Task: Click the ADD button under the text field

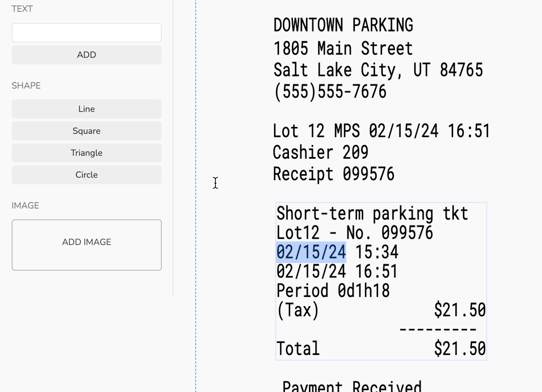Action: click(86, 54)
